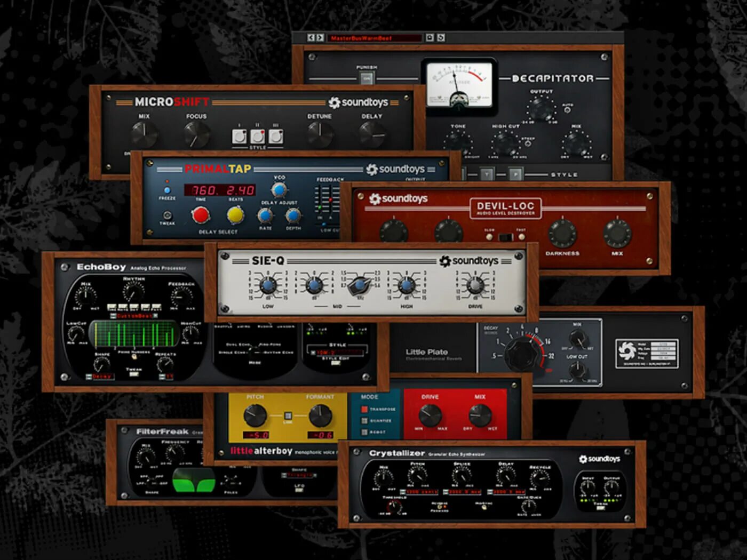Image resolution: width=747 pixels, height=560 pixels.
Task: Select Transpose mode on Little AlterBoy
Action: 364,409
